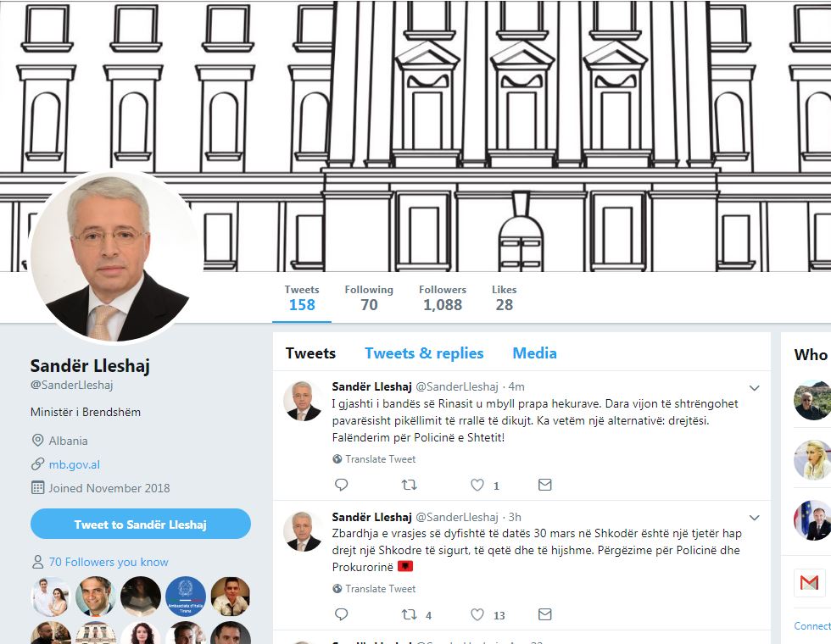831x644 pixels.
Task: Reply to the Shkodër tweet
Action: 341,614
